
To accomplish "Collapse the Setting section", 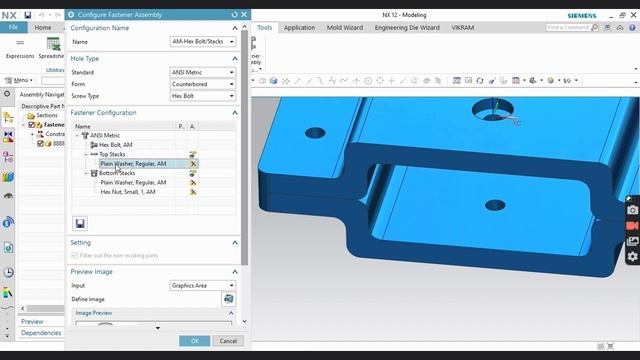I will click(x=235, y=242).
